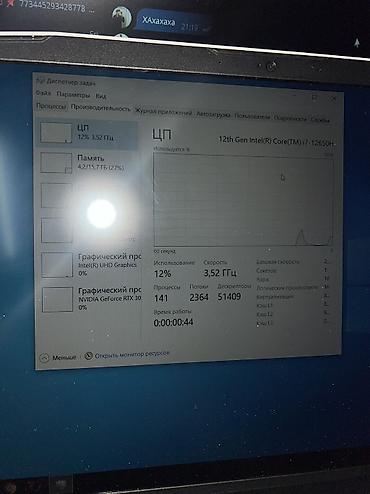
Task: Open the Вид menu
Action: 101,96
